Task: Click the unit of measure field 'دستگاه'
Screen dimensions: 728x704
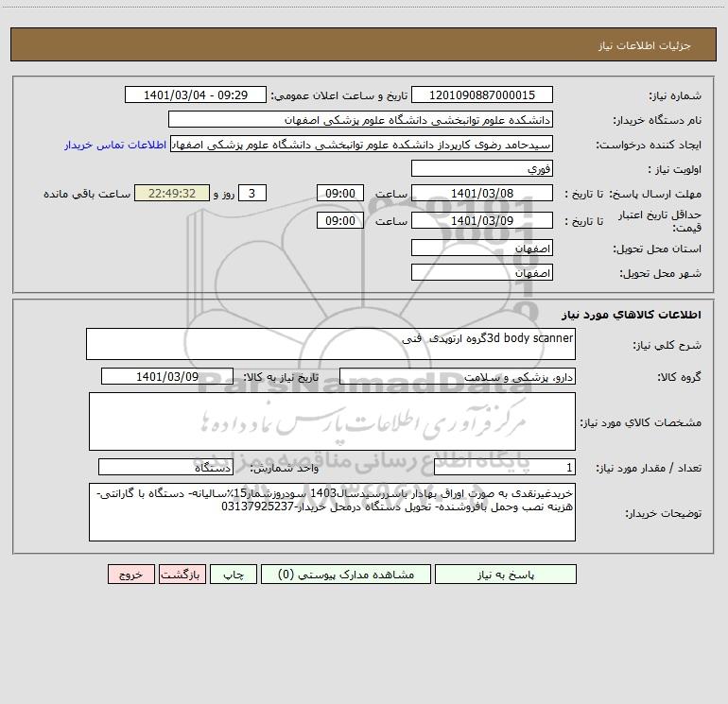Action: [165, 468]
